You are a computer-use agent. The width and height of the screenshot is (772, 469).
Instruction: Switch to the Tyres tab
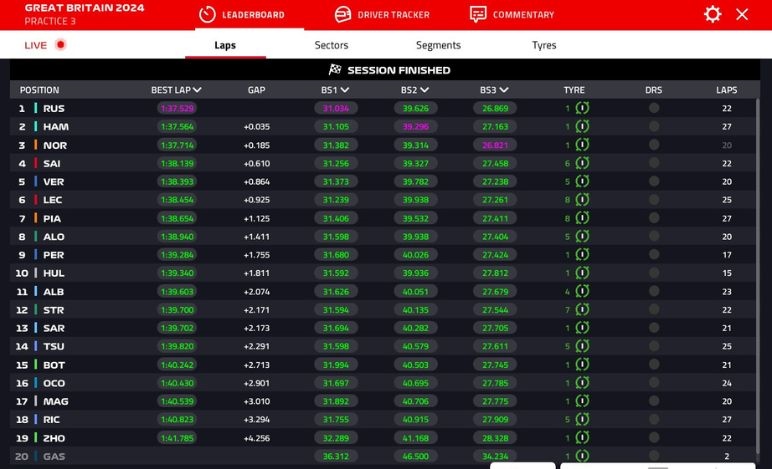click(x=544, y=45)
